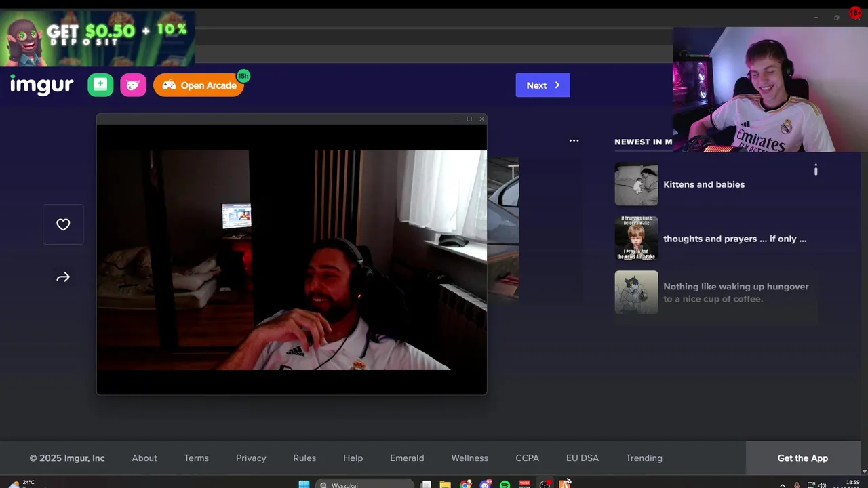Click the microphone tray icon

coord(797,485)
